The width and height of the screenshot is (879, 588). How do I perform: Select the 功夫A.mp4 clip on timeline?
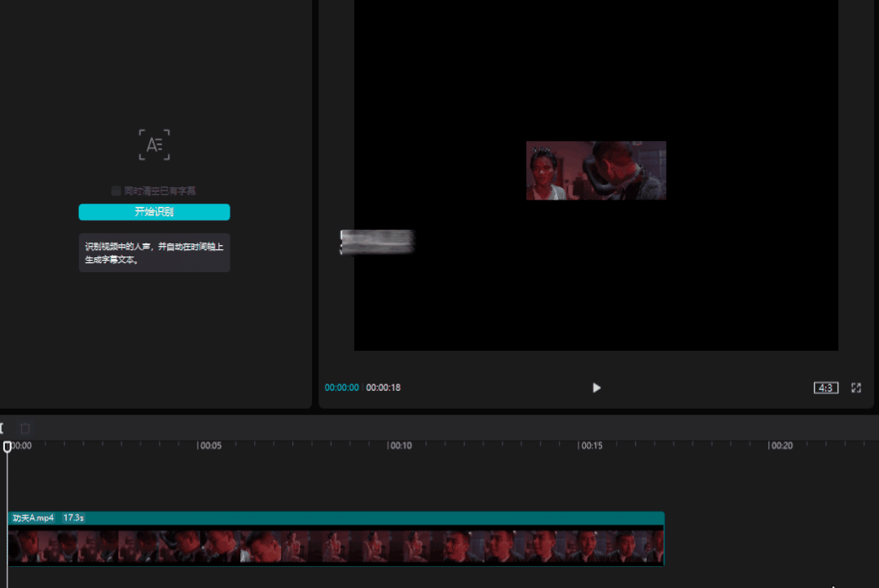point(336,538)
